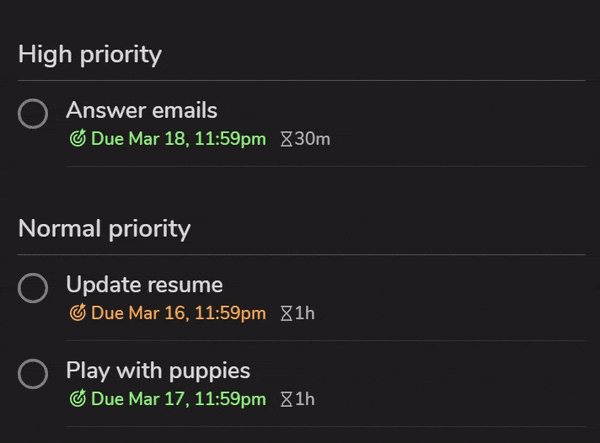The width and height of the screenshot is (600, 443).
Task: Collapse the Normal priority section header
Action: [104, 228]
